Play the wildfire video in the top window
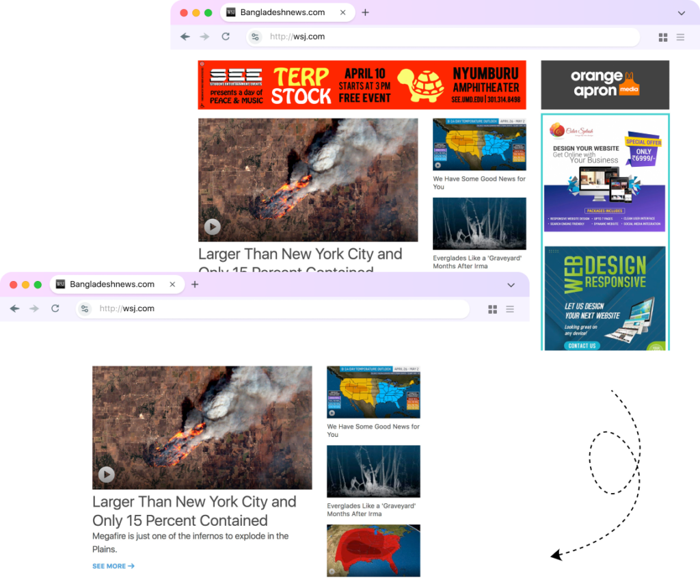The image size is (700, 588). (x=213, y=226)
